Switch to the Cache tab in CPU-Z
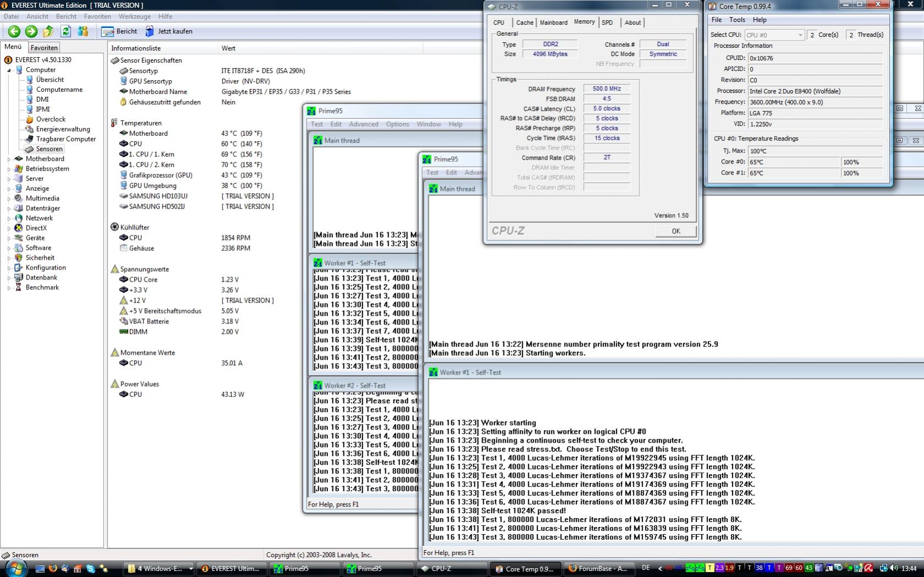This screenshot has width=924, height=577. click(524, 23)
